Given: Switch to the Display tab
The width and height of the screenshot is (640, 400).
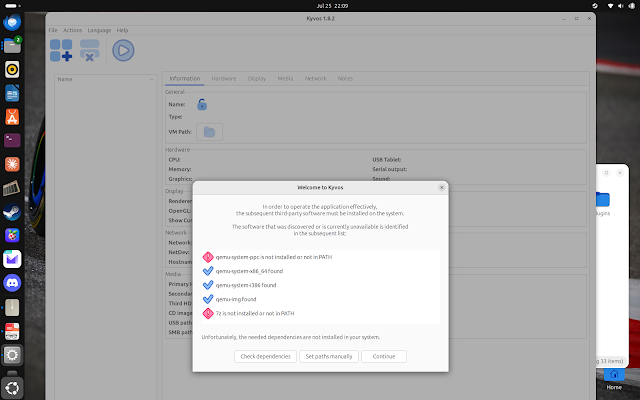Looking at the screenshot, I should point(257,78).
